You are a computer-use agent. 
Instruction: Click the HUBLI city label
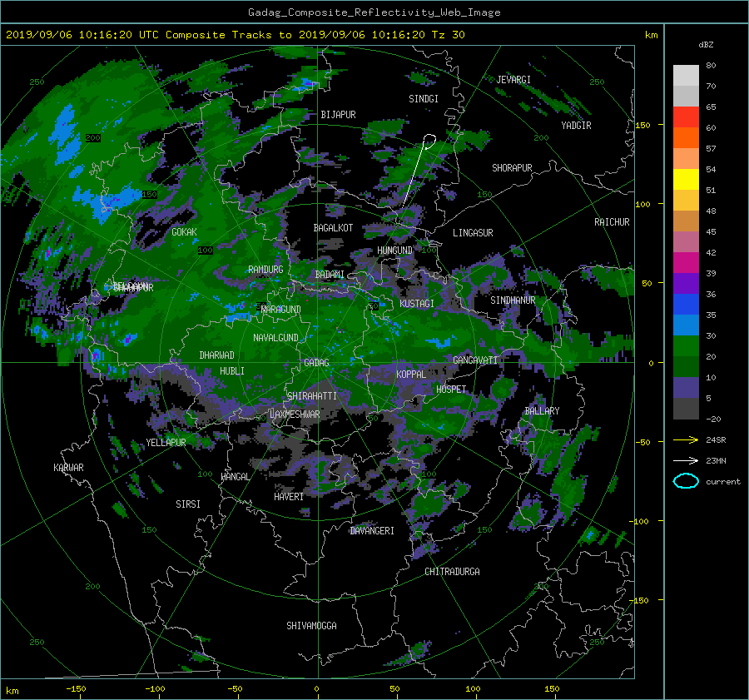(x=232, y=371)
